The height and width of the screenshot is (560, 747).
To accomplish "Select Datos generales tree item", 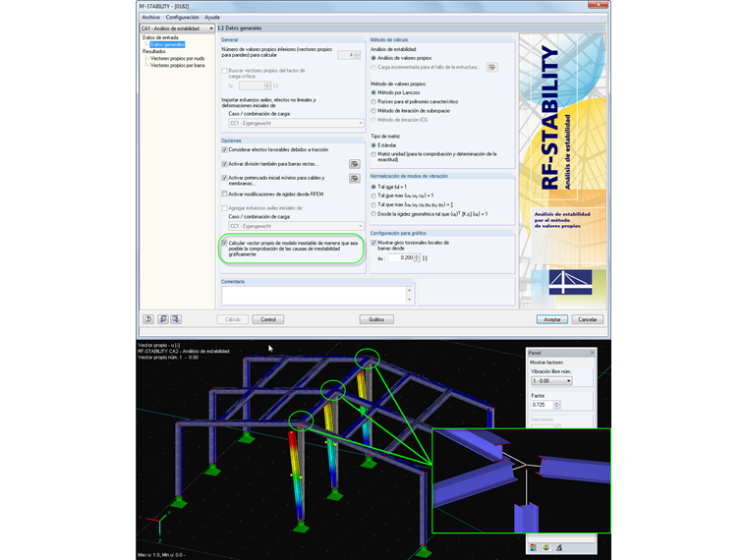I will pyautogui.click(x=167, y=45).
